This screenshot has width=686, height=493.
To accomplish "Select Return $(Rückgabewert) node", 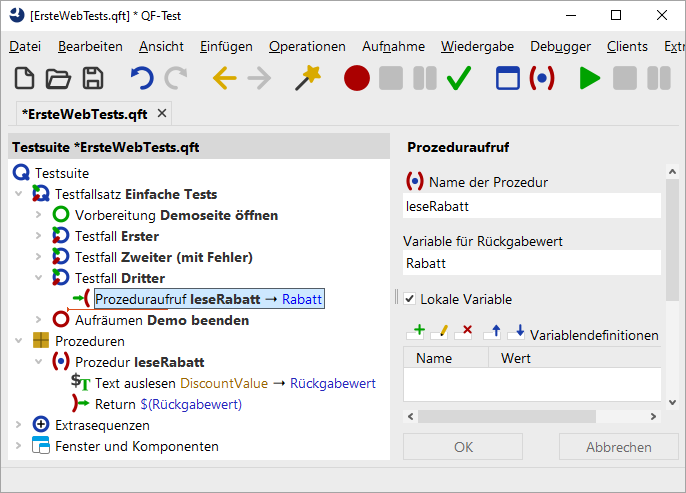I will click(x=168, y=404).
